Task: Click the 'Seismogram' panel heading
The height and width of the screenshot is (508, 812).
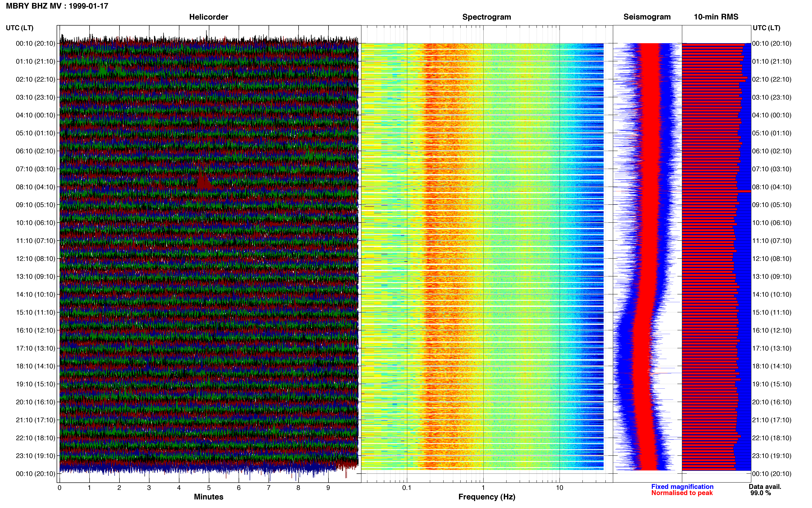Action: click(647, 17)
